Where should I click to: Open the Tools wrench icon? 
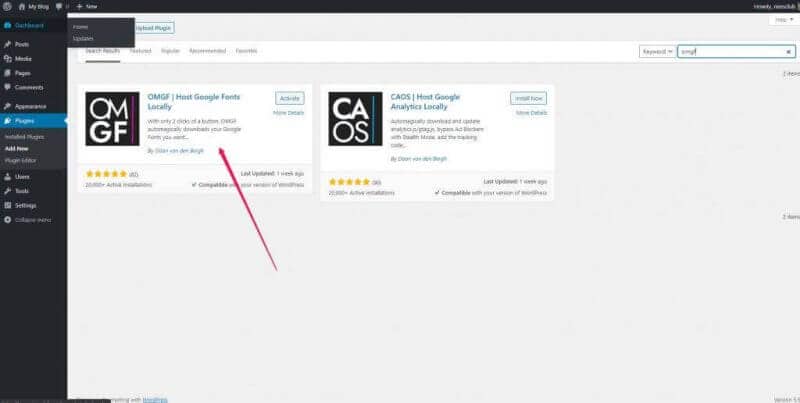pos(7,191)
